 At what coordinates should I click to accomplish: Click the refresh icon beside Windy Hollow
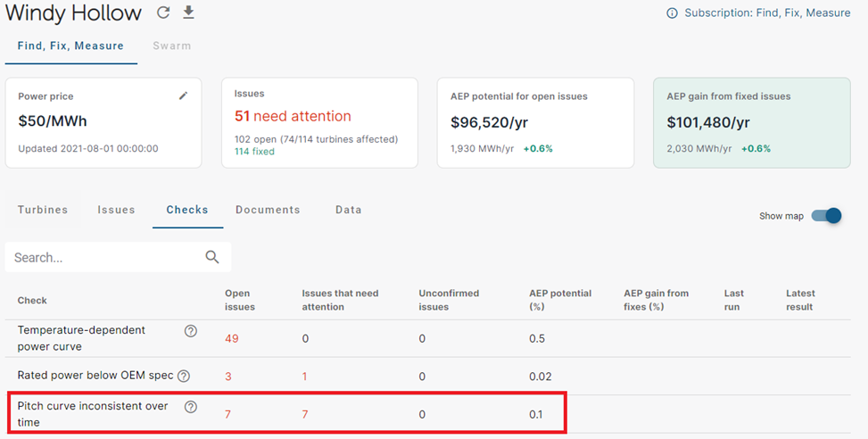point(162,12)
